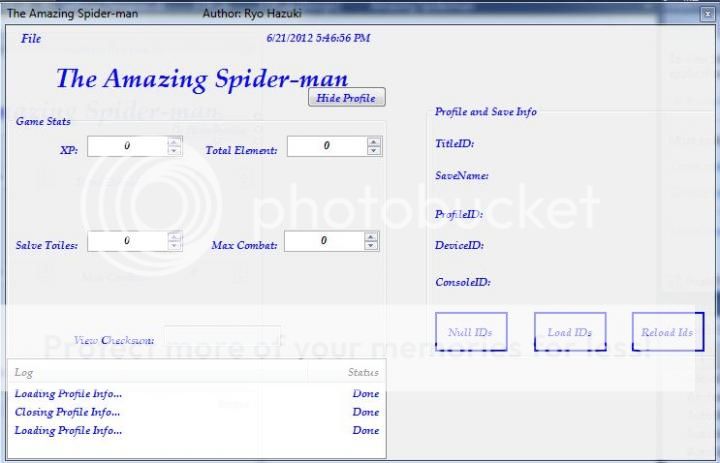
Task: Select the Closing Profile Info log entry
Action: (x=68, y=412)
